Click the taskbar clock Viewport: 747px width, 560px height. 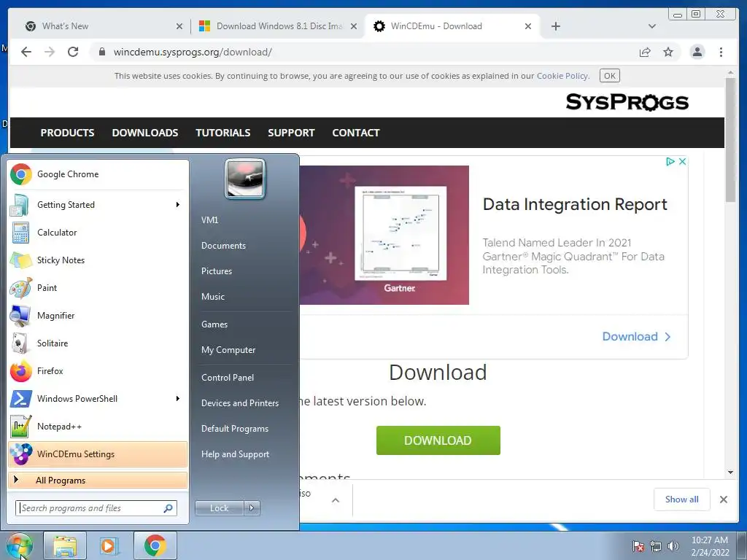pyautogui.click(x=710, y=546)
